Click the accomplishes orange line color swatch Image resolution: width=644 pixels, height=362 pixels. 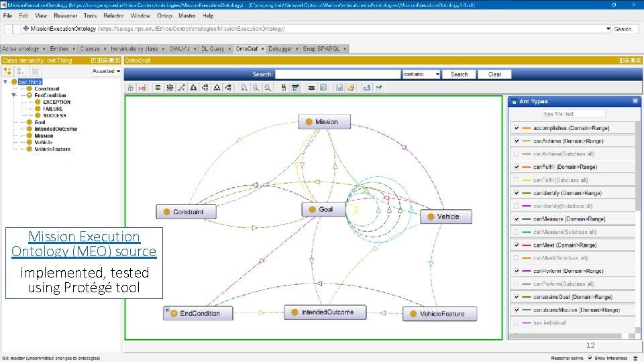pos(527,128)
